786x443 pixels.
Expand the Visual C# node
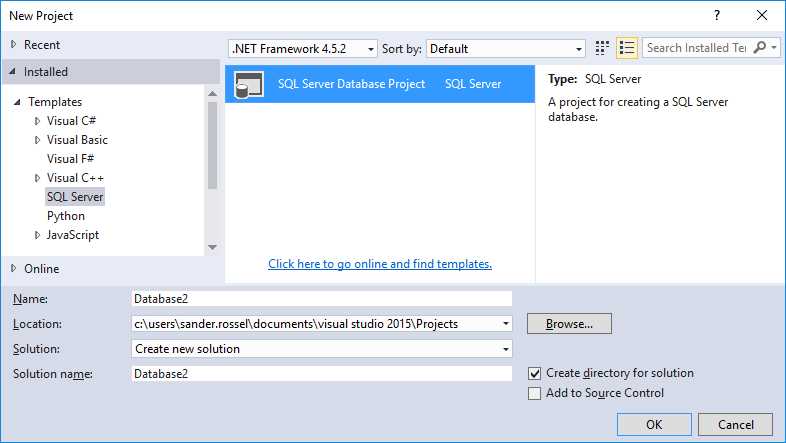click(37, 121)
